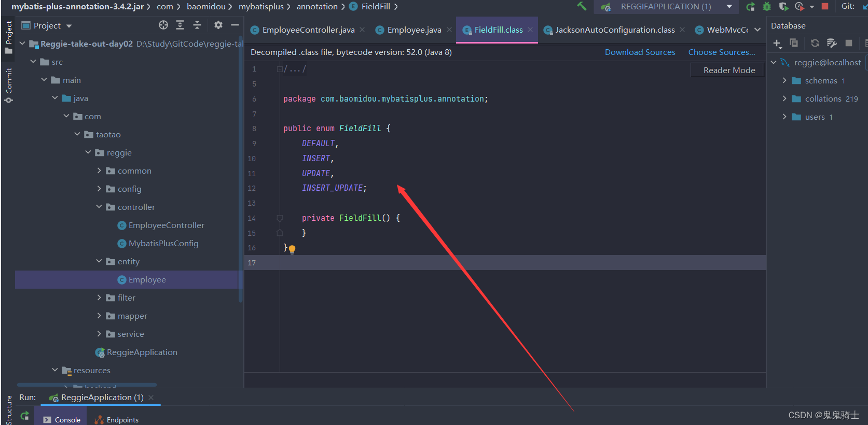Viewport: 868px width, 425px height.
Task: Open Structure tool window sidebar
Action: (8, 410)
